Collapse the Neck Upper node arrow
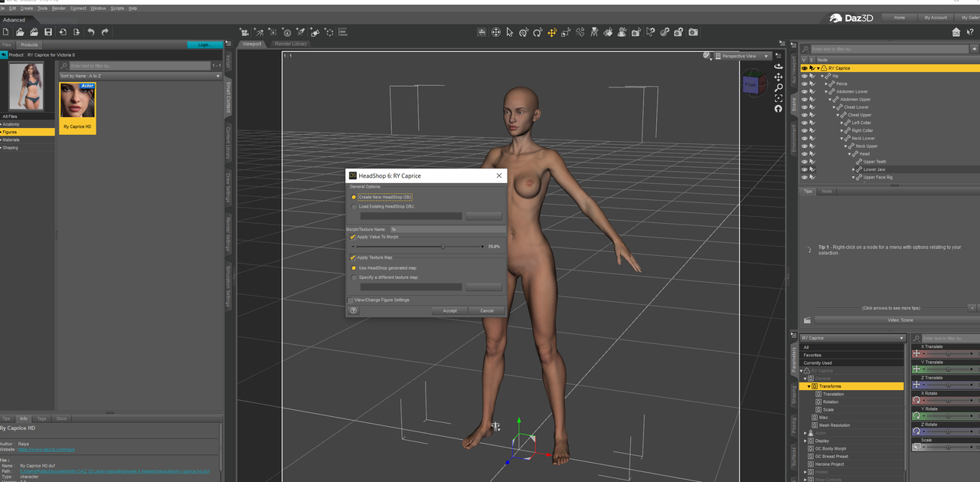This screenshot has width=980, height=482. [x=846, y=146]
